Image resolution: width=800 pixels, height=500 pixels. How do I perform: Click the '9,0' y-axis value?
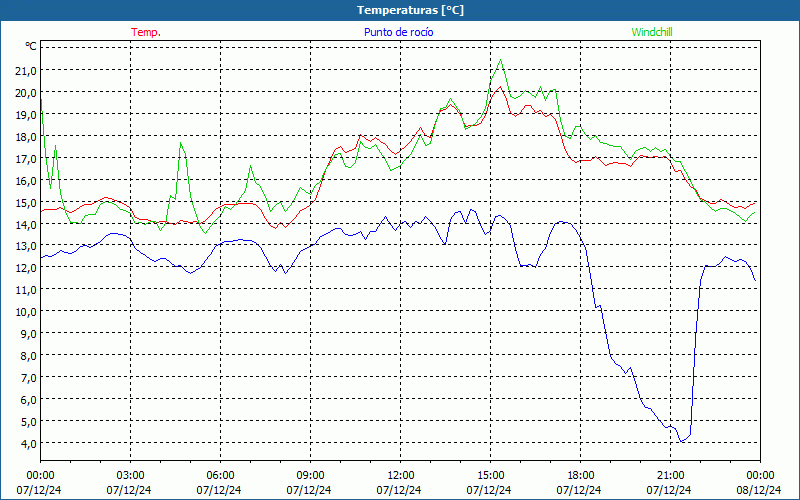pos(29,334)
